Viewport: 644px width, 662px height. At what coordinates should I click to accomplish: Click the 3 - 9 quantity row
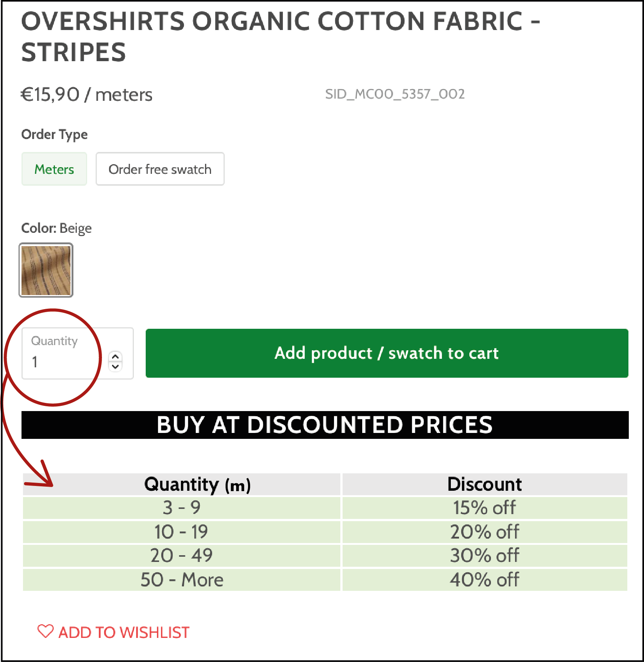[181, 508]
